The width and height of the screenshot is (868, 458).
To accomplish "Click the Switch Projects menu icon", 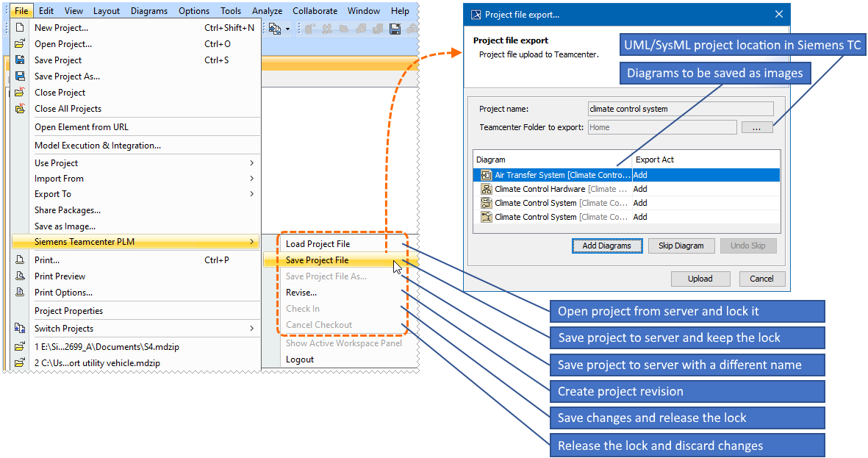I will click(20, 328).
